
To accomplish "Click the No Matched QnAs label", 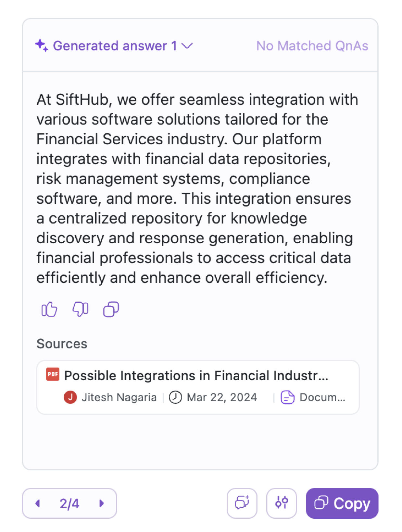I will [312, 46].
